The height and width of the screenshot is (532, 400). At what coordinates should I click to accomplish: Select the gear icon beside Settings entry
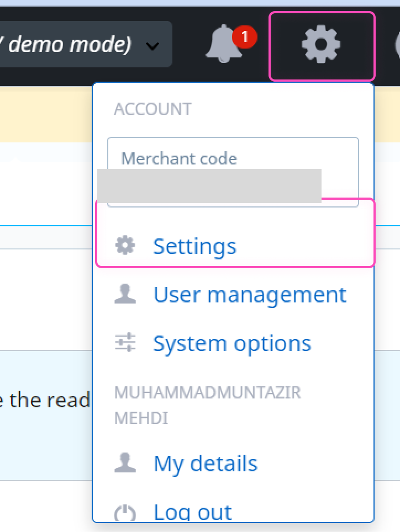click(x=125, y=246)
